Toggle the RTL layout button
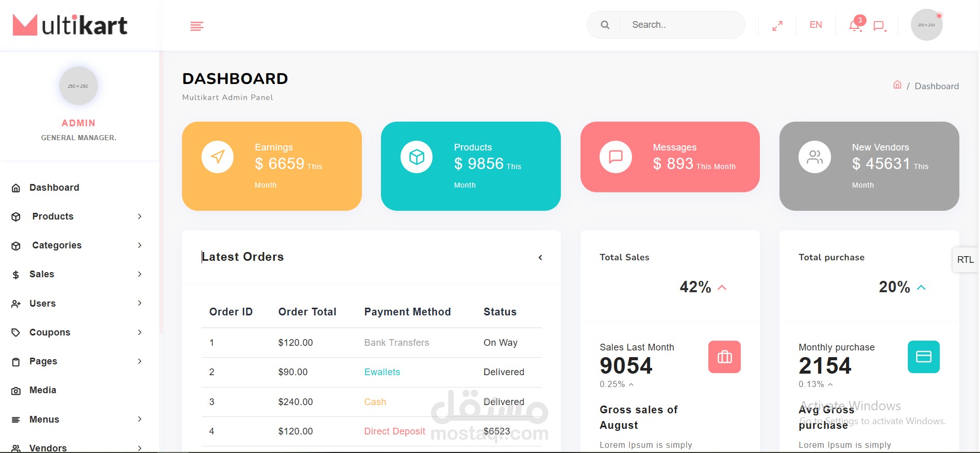Image resolution: width=980 pixels, height=453 pixels. [966, 260]
